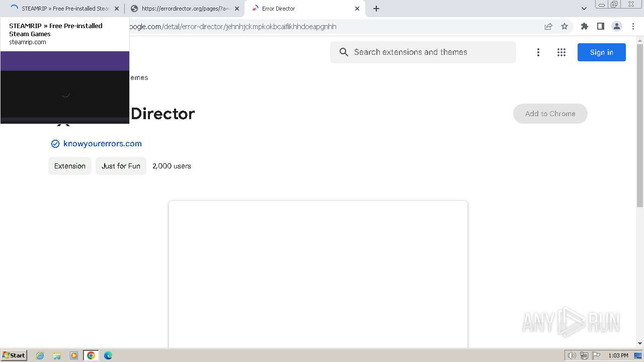Screen dimensions: 644x362
Task: Launch Internet Explorer from the taskbar
Action: coord(40,355)
